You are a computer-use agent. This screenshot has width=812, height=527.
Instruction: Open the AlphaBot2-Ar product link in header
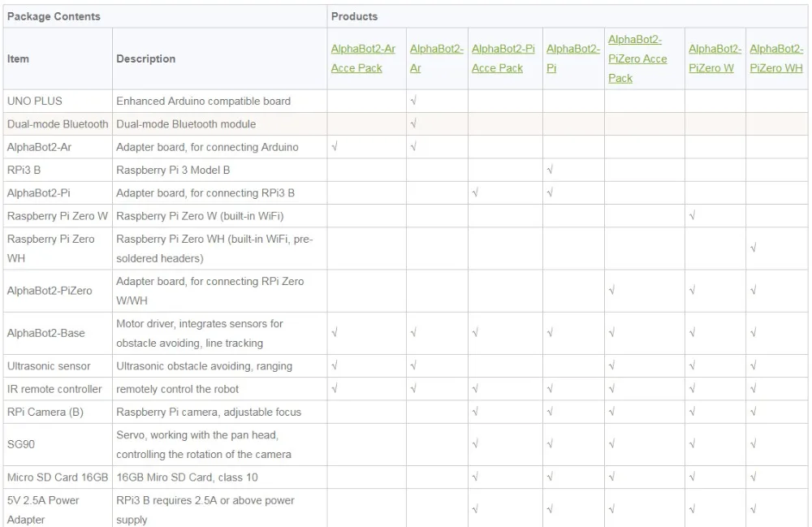pos(437,58)
